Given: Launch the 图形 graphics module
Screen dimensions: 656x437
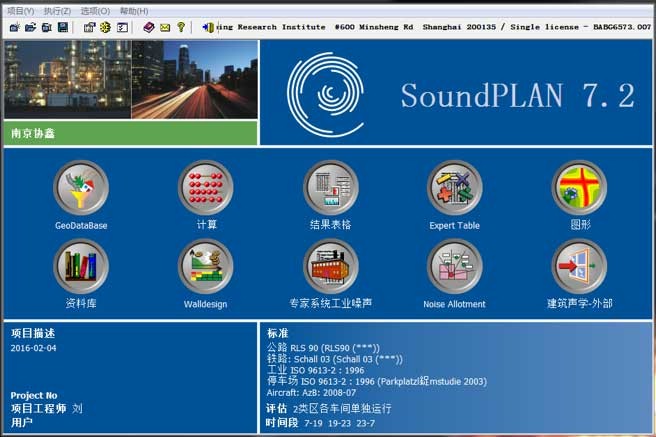Looking at the screenshot, I should click(580, 188).
